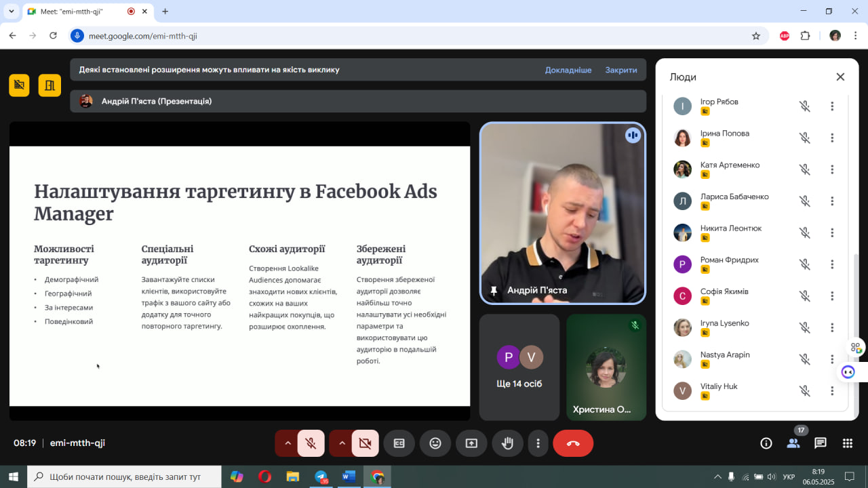Select Христина's video tile
The height and width of the screenshot is (488, 868).
click(x=606, y=367)
